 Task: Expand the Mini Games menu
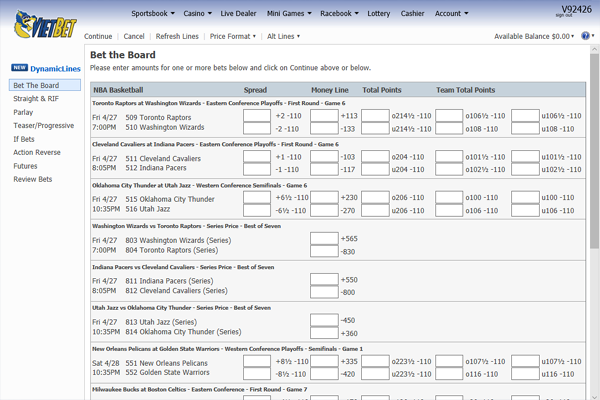[x=289, y=13]
